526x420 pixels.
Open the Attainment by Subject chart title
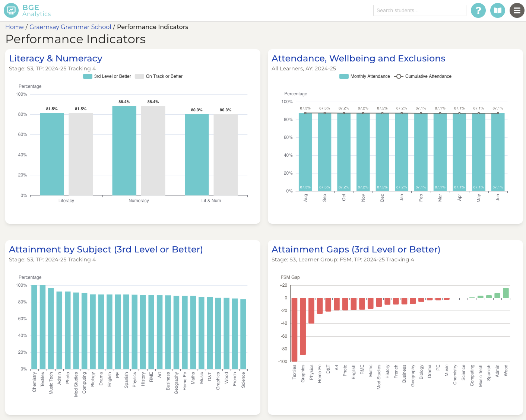click(x=106, y=249)
